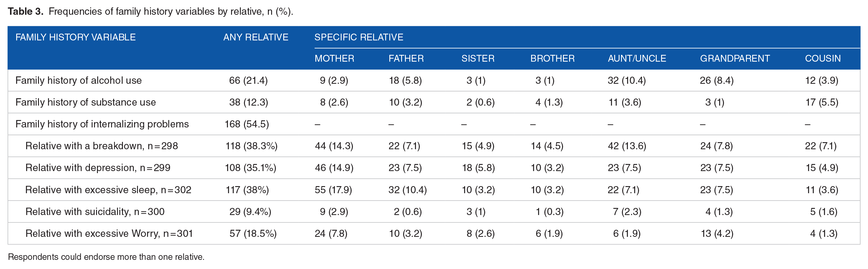
Task: Click the Relative with depression row label
Action: 98,168
